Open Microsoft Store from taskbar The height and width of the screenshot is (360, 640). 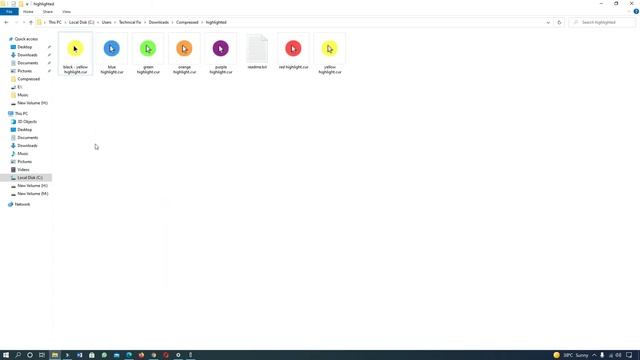[x=92, y=355]
